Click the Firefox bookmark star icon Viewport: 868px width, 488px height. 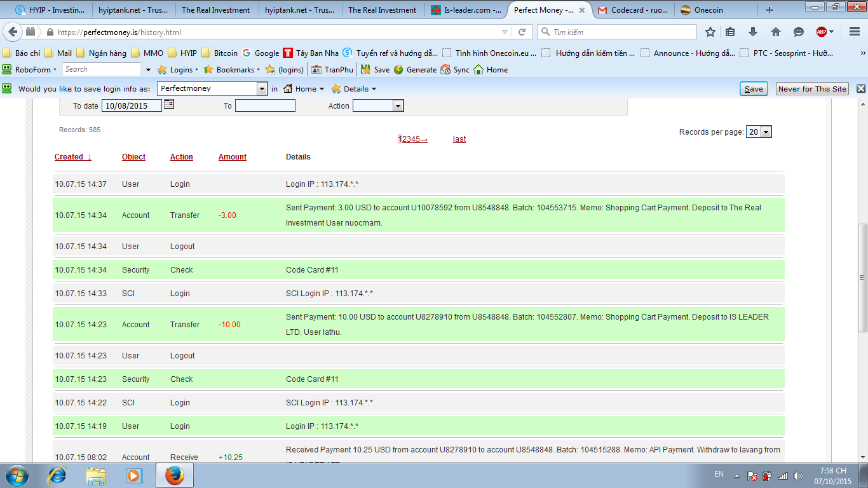coord(710,32)
